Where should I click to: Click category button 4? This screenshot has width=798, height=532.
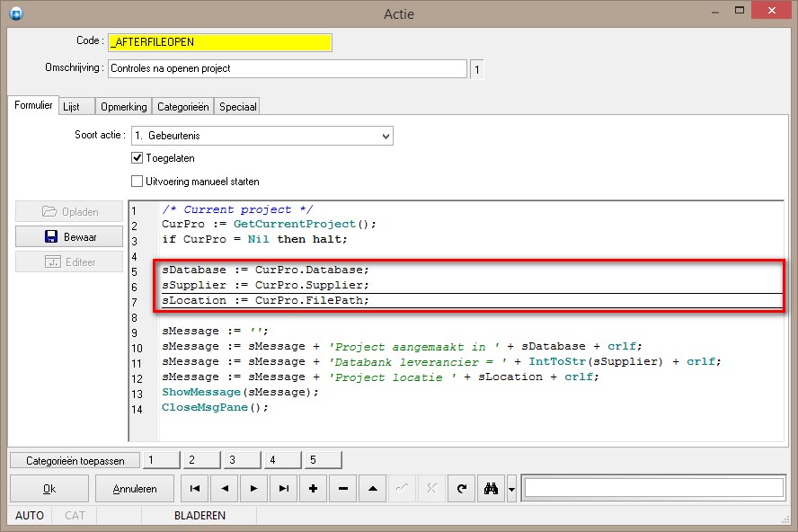(282, 460)
